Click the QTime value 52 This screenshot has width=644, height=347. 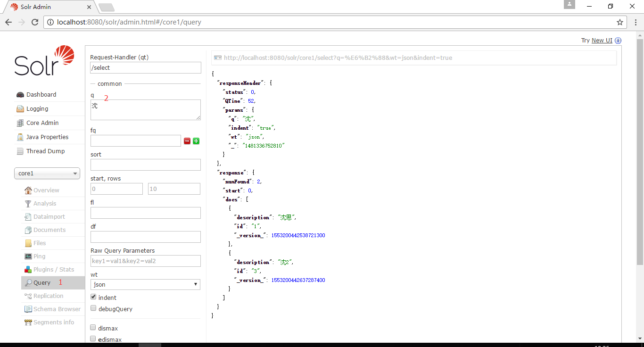pyautogui.click(x=251, y=101)
